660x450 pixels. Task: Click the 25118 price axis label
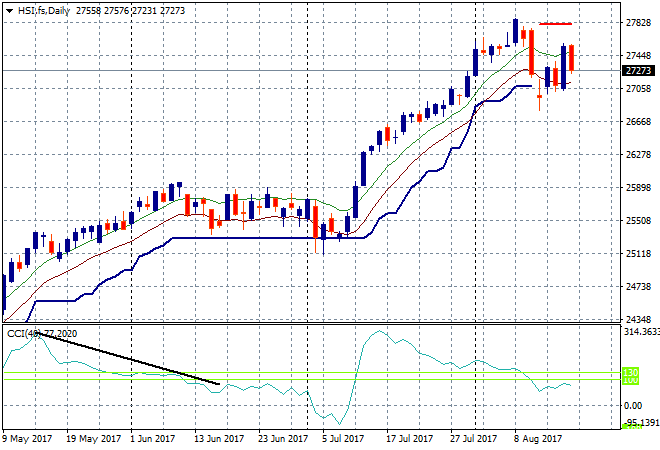(638, 254)
